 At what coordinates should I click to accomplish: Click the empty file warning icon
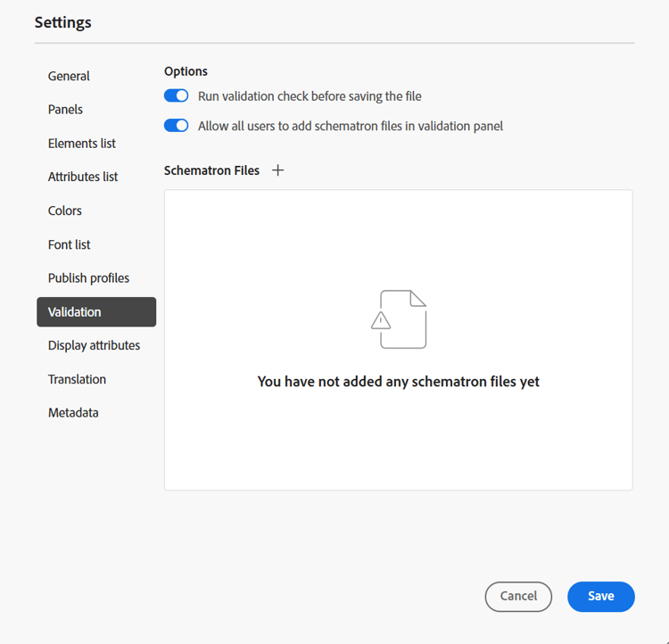(399, 319)
